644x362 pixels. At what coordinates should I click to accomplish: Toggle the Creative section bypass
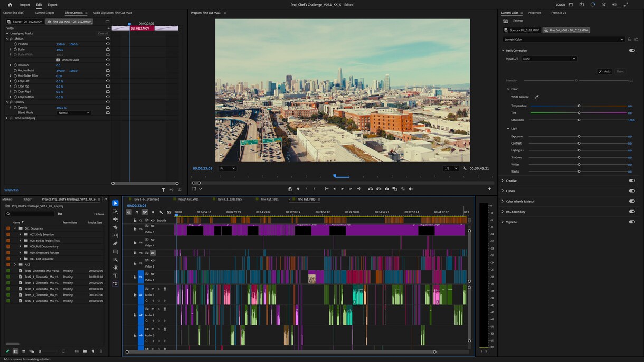click(x=632, y=180)
